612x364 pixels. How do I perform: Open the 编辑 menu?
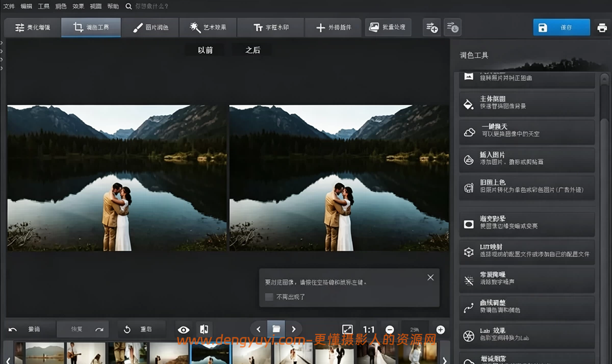(27, 6)
